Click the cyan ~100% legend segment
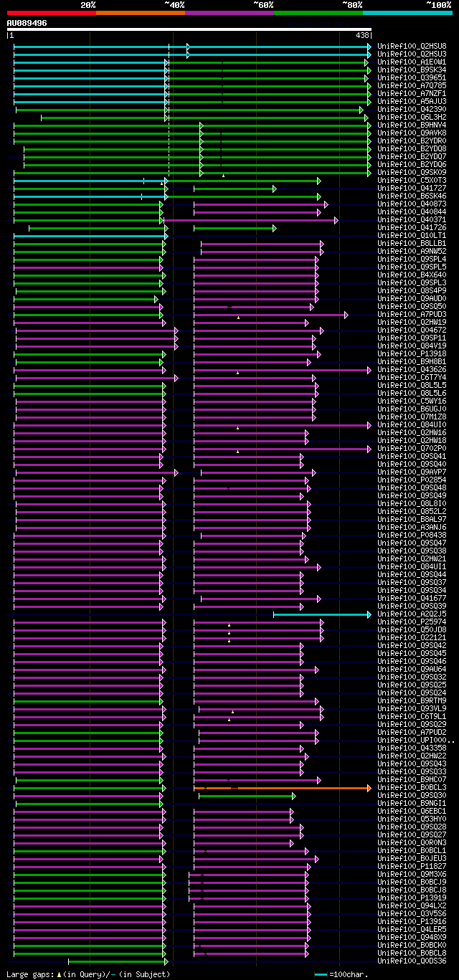Screen dimensions: 459x980 click(407, 13)
